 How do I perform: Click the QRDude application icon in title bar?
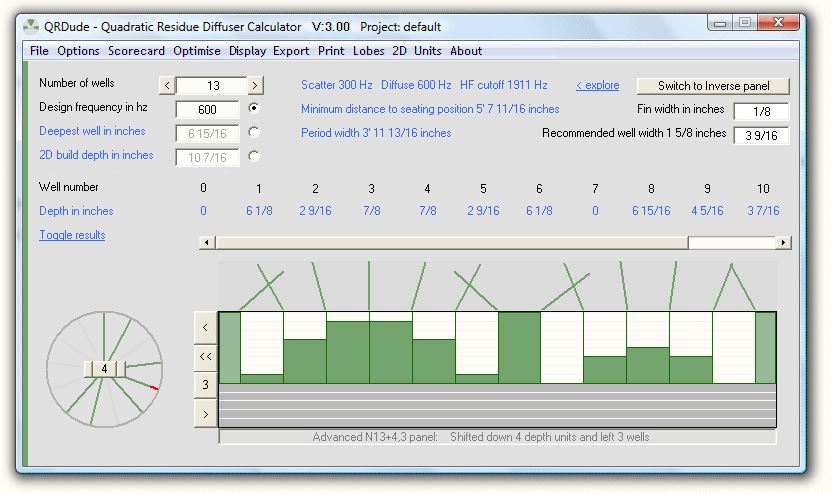(x=31, y=26)
